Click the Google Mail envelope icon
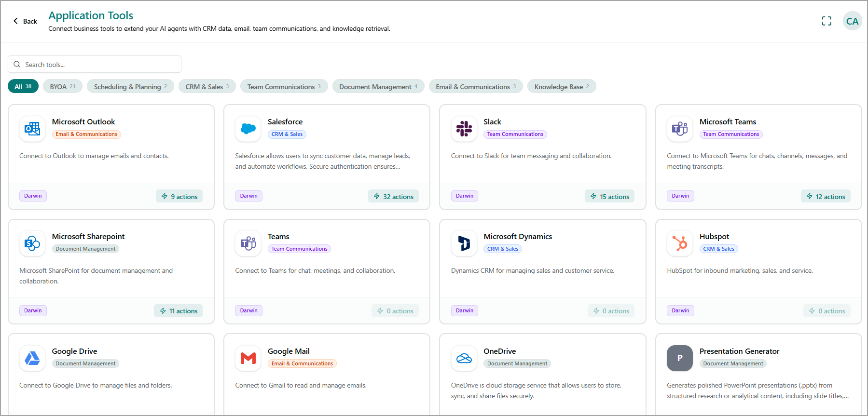Image resolution: width=868 pixels, height=416 pixels. (x=248, y=358)
